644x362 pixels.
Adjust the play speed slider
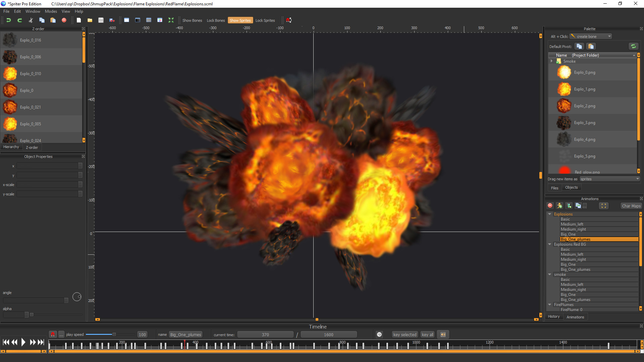tap(113, 334)
